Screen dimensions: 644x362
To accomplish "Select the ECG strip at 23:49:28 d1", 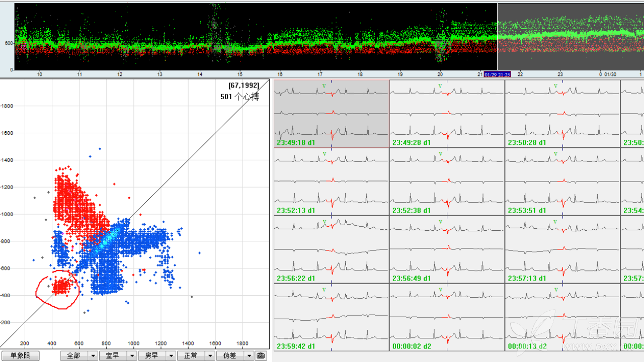I will click(x=447, y=114).
